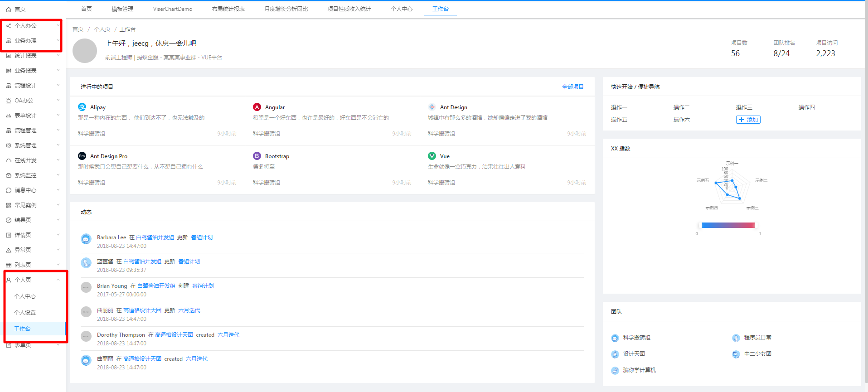Expand the 消息中心 submenu arrow
Viewport: 868px width, 392px height.
(58, 190)
